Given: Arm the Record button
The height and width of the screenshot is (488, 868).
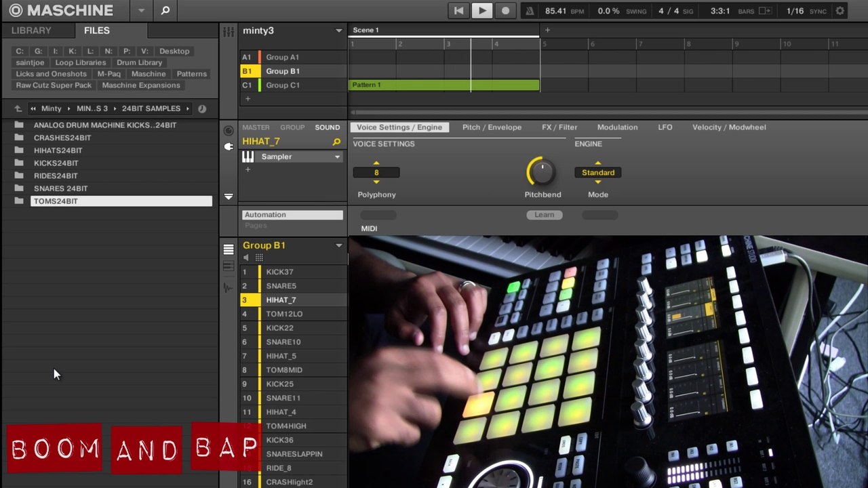Looking at the screenshot, I should click(505, 10).
